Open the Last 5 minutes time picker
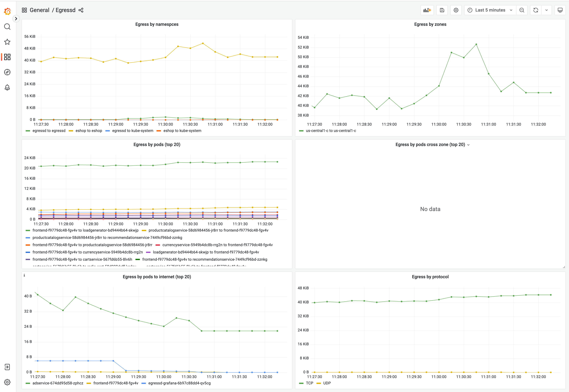Screen dimensions: 569x392 point(490,10)
